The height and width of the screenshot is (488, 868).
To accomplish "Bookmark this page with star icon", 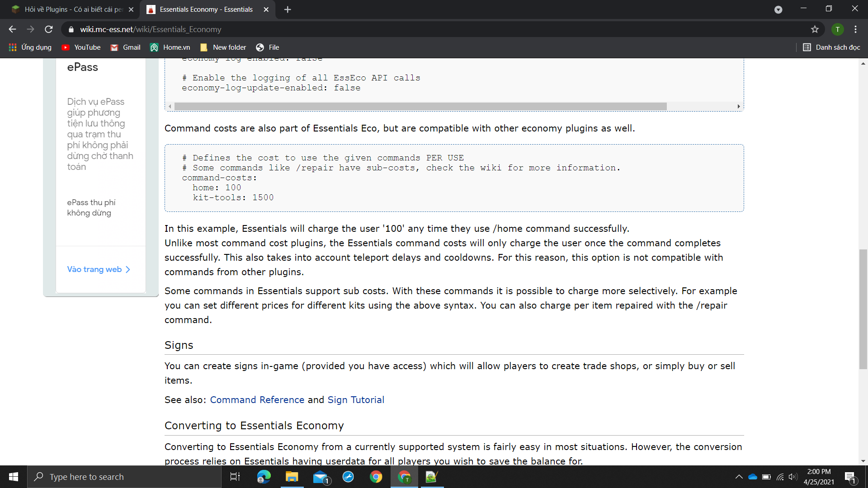I will (x=815, y=29).
